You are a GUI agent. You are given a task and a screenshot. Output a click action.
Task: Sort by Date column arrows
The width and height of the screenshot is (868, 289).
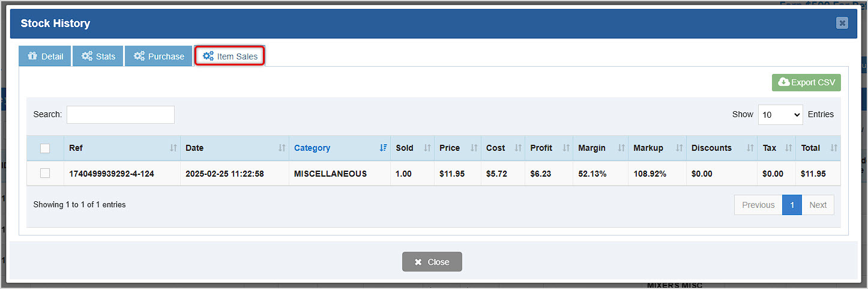[x=282, y=148]
